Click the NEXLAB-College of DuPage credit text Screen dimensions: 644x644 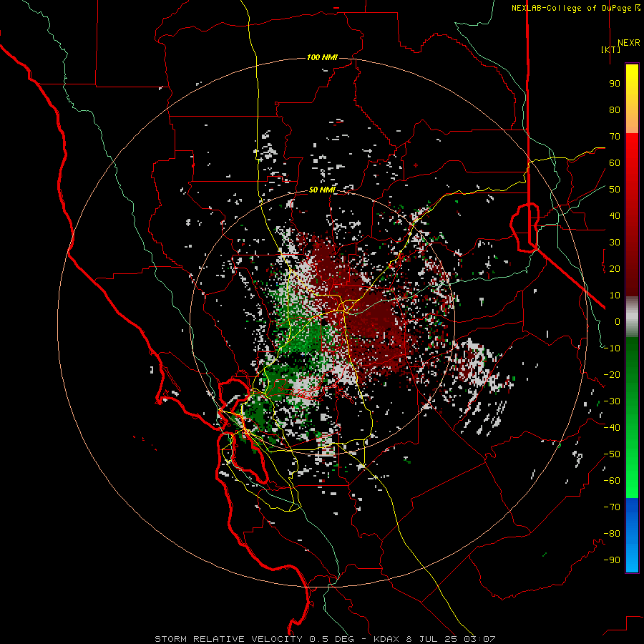click(x=575, y=8)
